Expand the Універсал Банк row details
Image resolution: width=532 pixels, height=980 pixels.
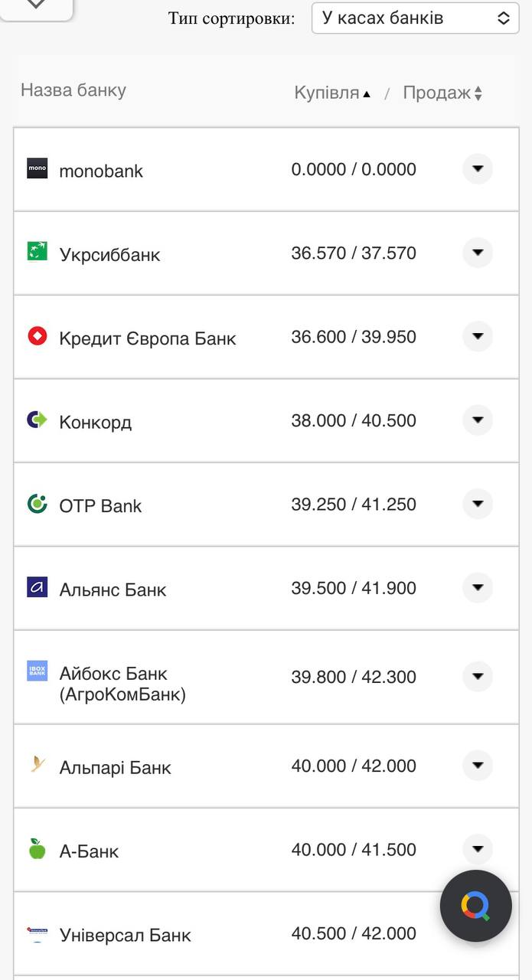477,933
